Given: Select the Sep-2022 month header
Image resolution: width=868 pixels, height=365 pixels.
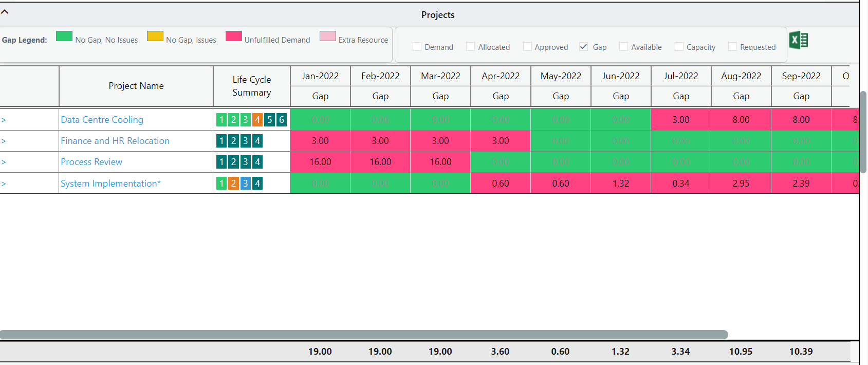Looking at the screenshot, I should (801, 76).
